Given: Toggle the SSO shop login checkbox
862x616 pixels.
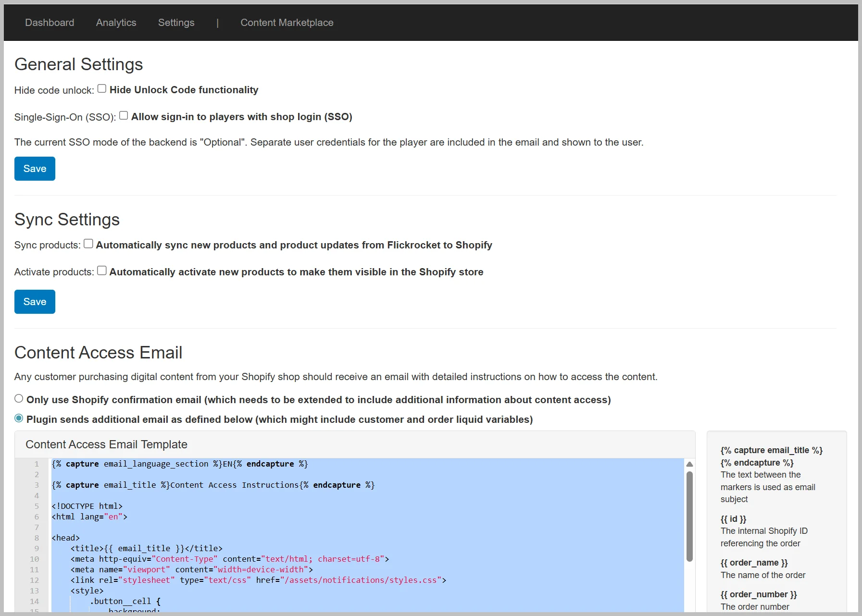Looking at the screenshot, I should [124, 115].
